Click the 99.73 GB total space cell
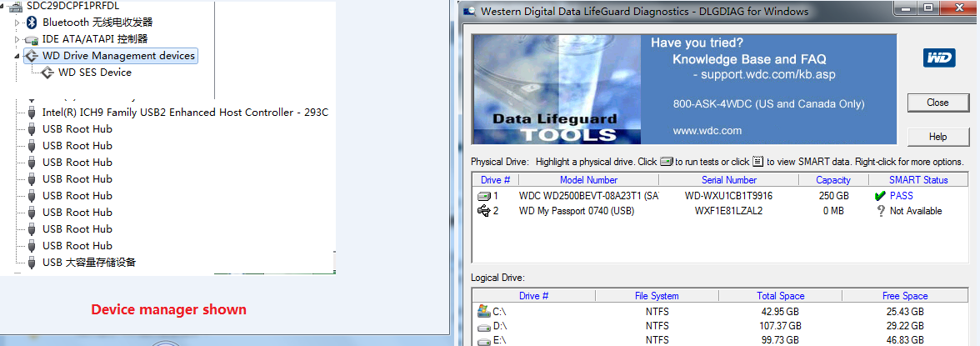The width and height of the screenshot is (980, 346). coord(781,341)
